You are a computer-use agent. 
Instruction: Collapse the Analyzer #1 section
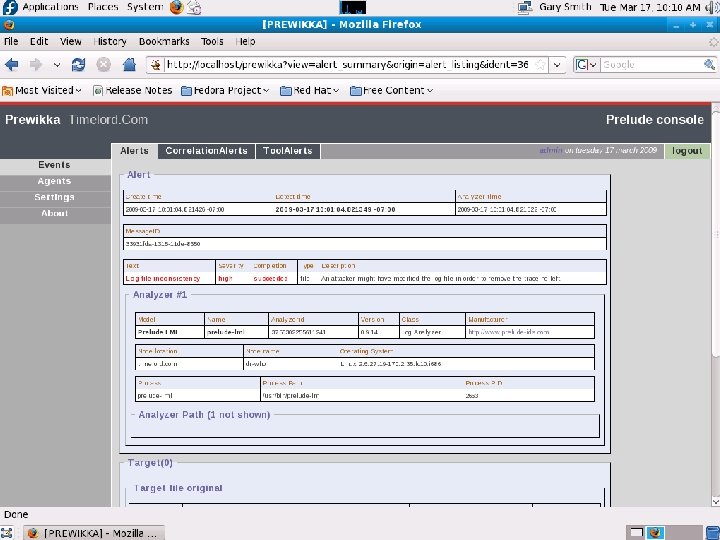160,295
